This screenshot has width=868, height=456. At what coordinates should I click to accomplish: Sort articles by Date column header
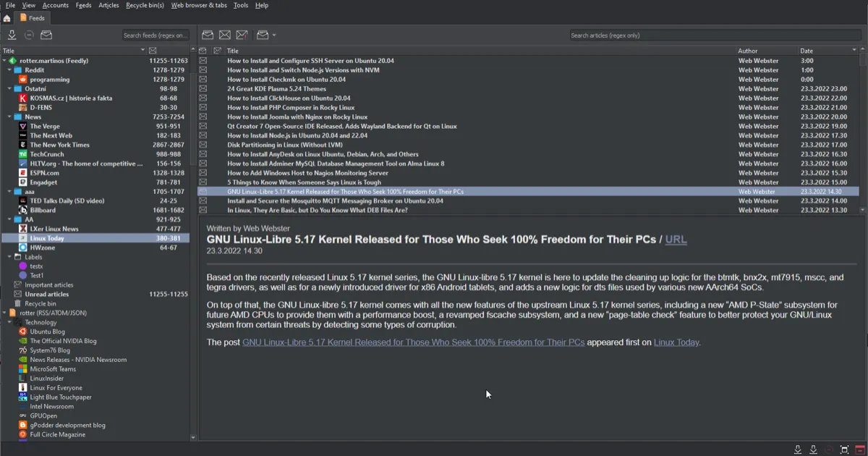click(x=828, y=51)
